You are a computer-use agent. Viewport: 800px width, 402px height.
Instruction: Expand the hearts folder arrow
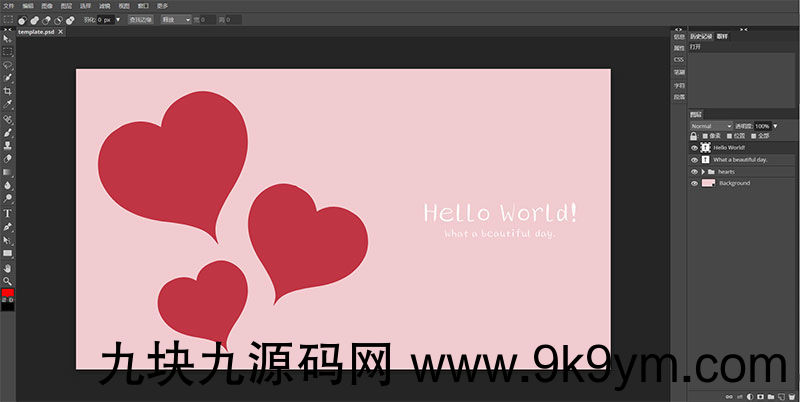point(703,172)
